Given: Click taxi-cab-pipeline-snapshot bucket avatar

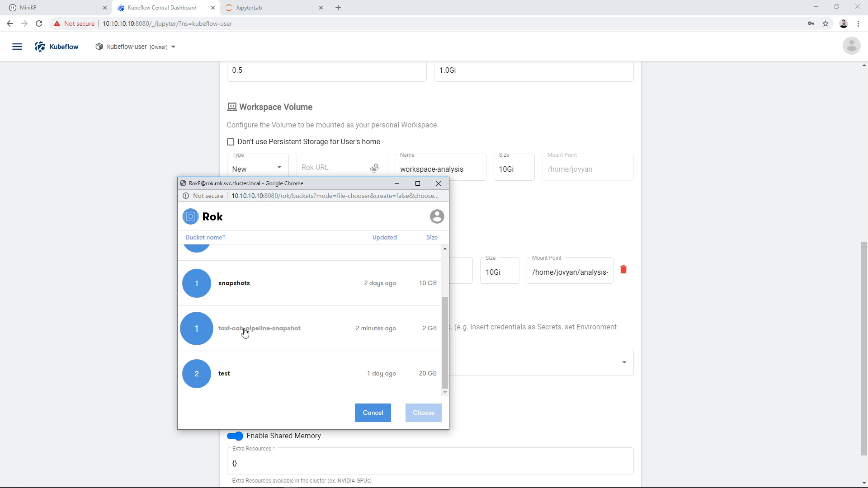Looking at the screenshot, I should pos(197,328).
